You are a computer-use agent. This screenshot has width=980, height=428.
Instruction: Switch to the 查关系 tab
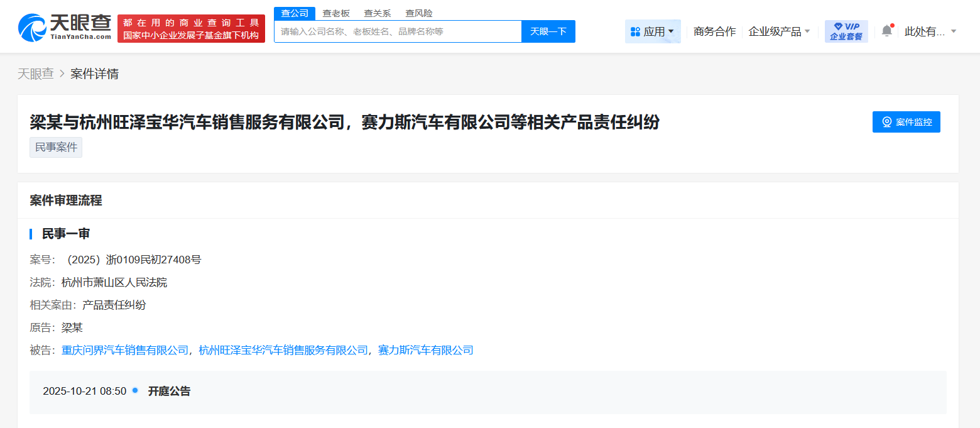[x=376, y=13]
